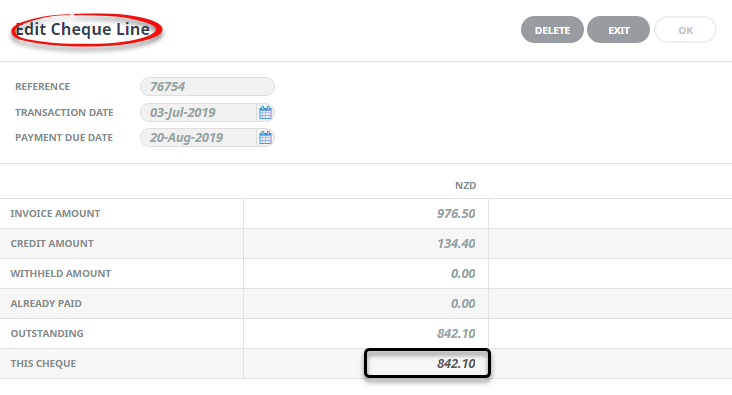Click the Invoice Amount value 976.50
732x395 pixels.
(456, 213)
